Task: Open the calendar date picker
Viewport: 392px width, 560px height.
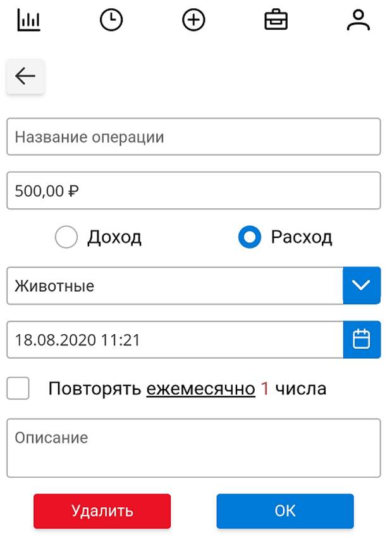Action: [x=362, y=339]
